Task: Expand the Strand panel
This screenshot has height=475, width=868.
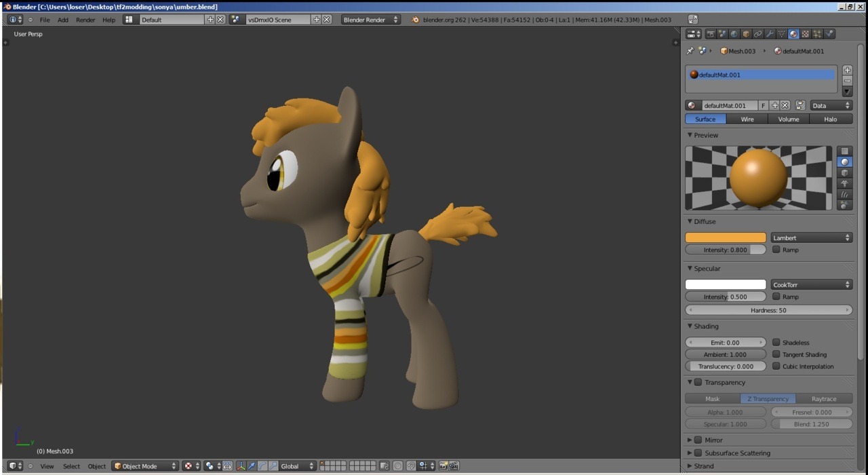Action: click(690, 466)
